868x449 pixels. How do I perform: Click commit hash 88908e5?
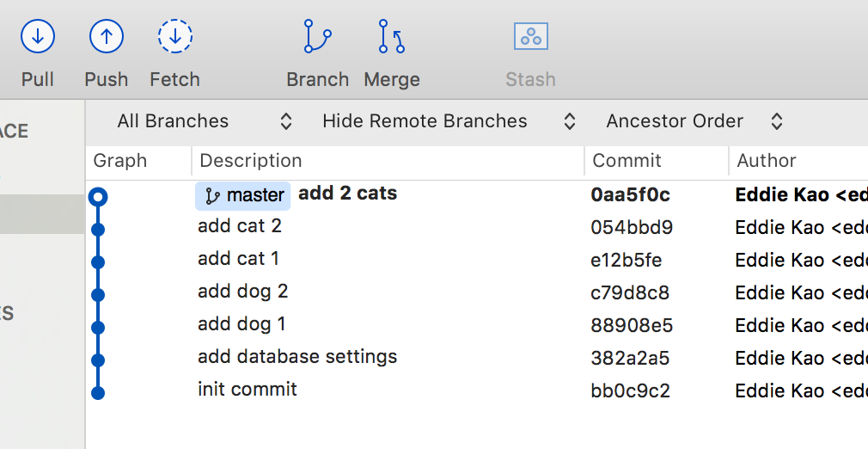(632, 325)
